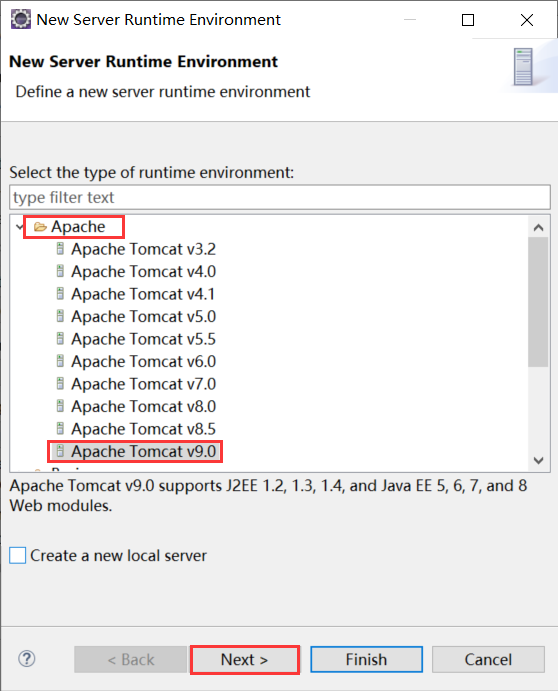Select Apache Tomcat v8.5 runtime
Screen dimensions: 558x691
144,429
